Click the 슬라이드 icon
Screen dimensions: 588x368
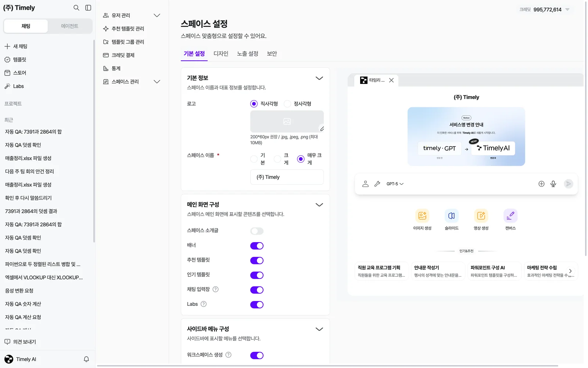(452, 216)
